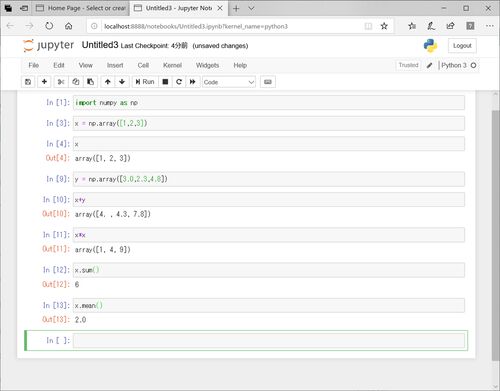Click the import numpy as np cell
500x391 pixels.
(269, 103)
